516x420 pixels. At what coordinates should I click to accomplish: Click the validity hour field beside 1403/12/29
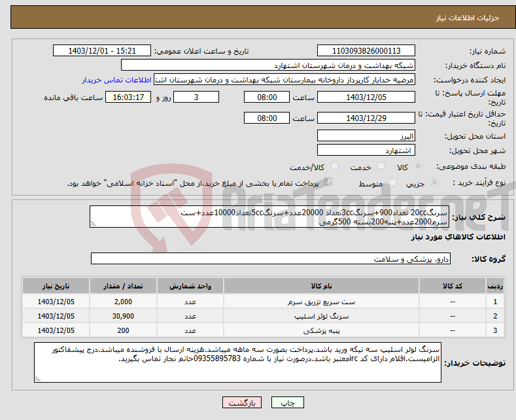click(x=267, y=118)
